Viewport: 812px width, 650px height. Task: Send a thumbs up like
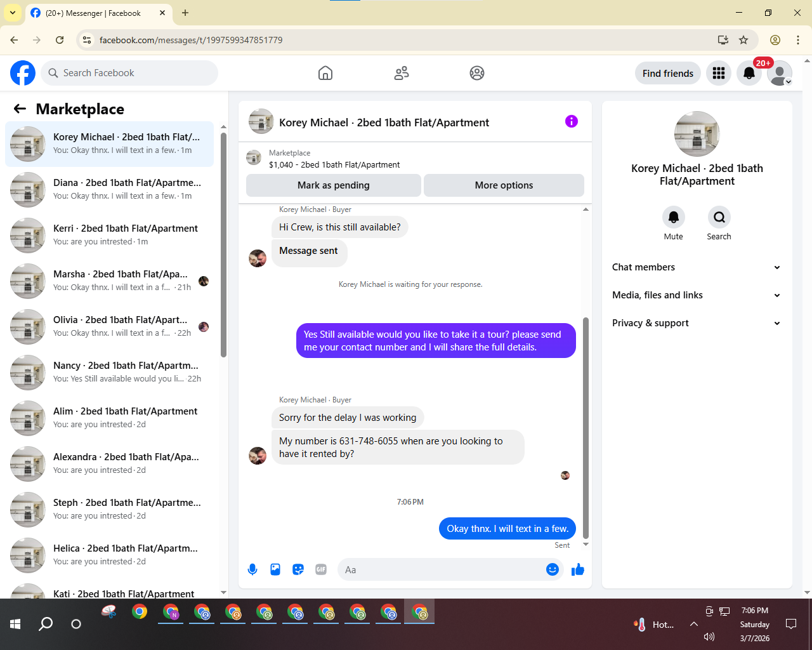click(x=578, y=569)
